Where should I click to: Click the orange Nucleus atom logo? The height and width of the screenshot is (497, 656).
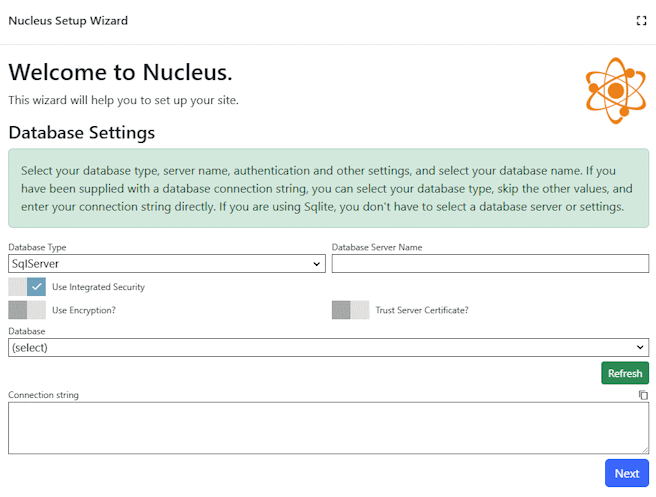(615, 91)
